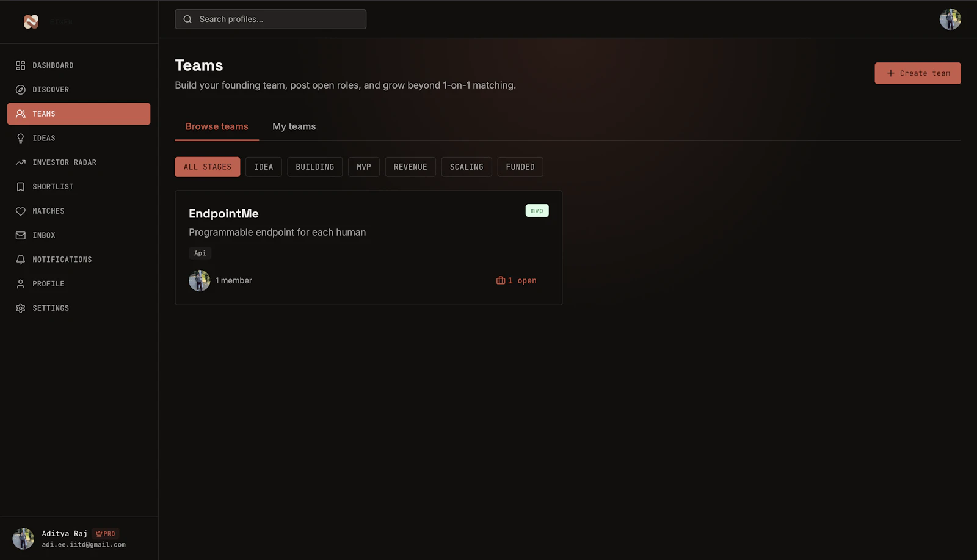This screenshot has width=977, height=560.
Task: Filter teams by Scaling stage
Action: click(467, 167)
